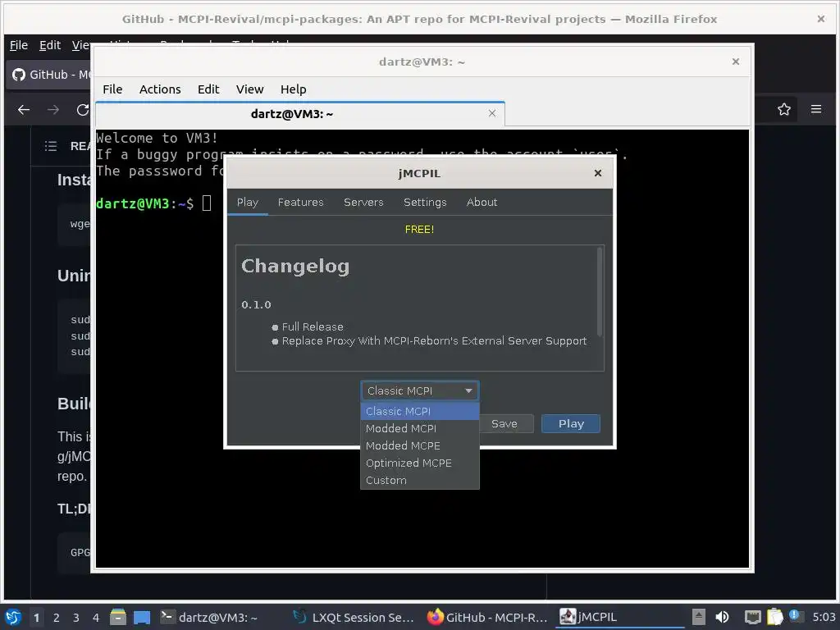The width and height of the screenshot is (840, 630).
Task: Switch to virtual desktop 2
Action: 57,618
